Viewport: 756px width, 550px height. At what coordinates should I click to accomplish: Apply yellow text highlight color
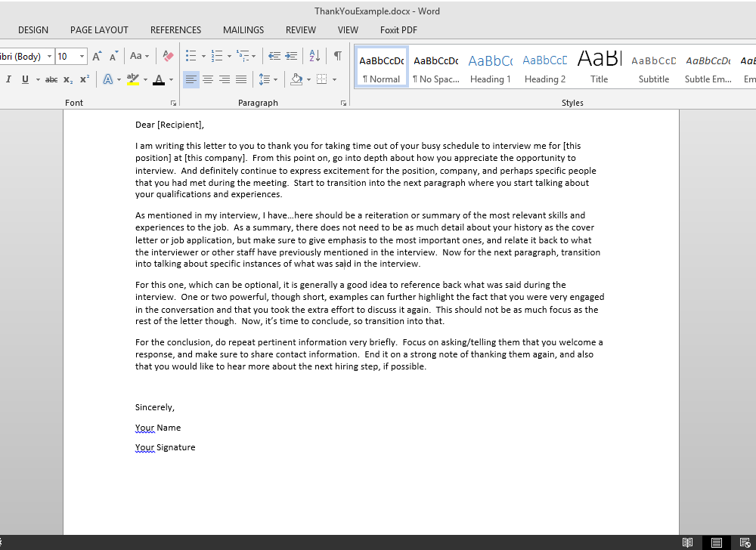(x=132, y=80)
